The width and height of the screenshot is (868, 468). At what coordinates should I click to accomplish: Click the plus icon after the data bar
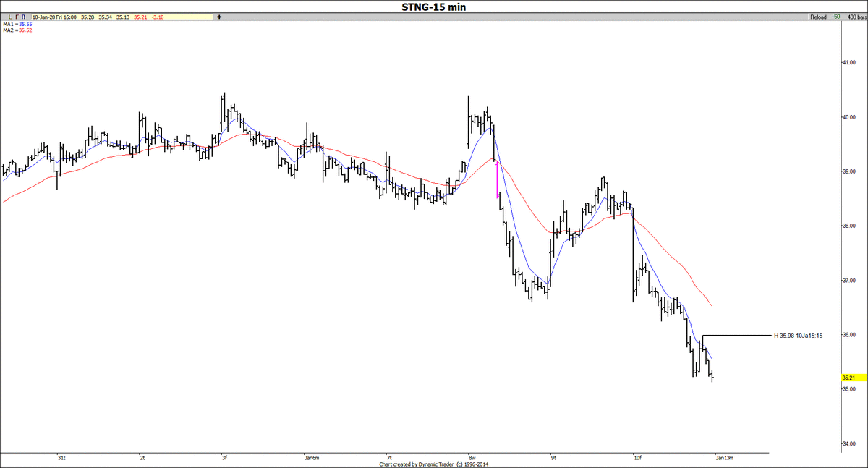(218, 16)
